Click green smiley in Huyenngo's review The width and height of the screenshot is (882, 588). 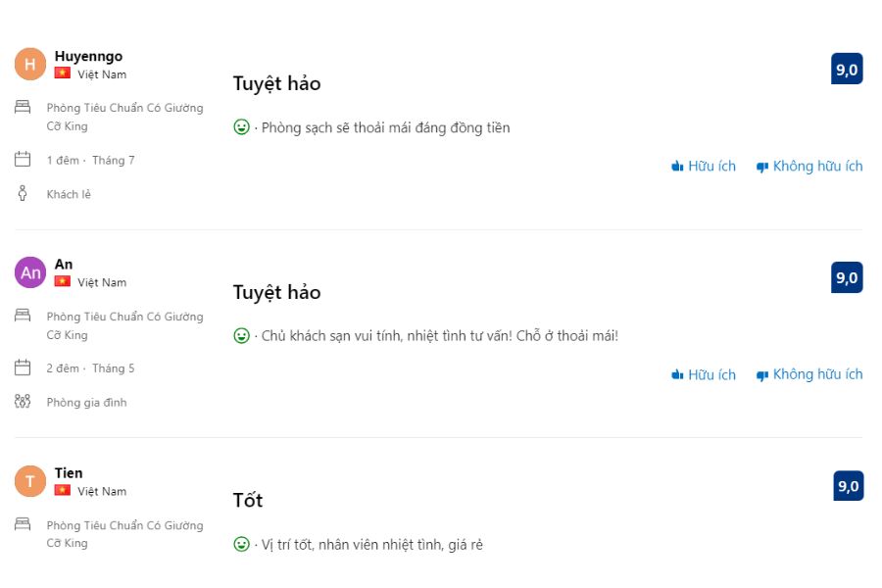click(241, 127)
